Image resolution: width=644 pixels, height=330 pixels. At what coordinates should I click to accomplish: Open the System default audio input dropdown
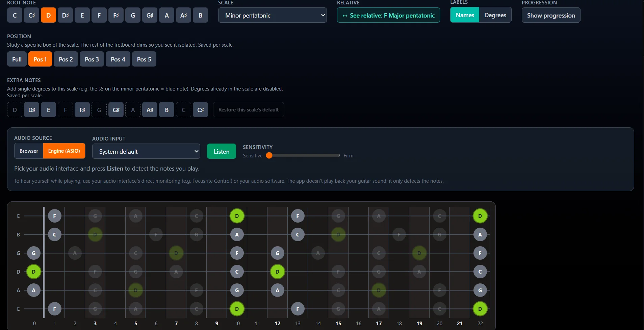[x=146, y=151]
